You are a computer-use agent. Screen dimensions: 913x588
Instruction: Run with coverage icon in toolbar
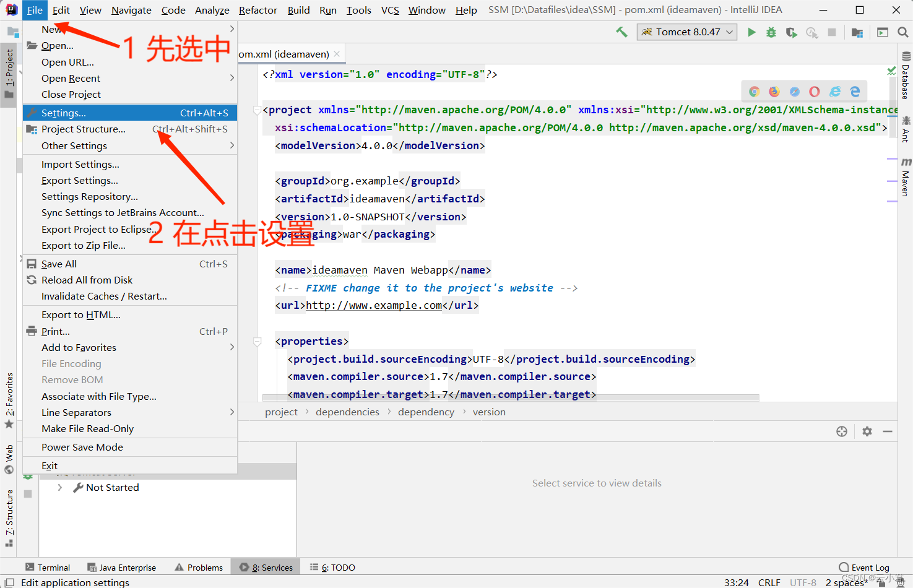pos(792,32)
